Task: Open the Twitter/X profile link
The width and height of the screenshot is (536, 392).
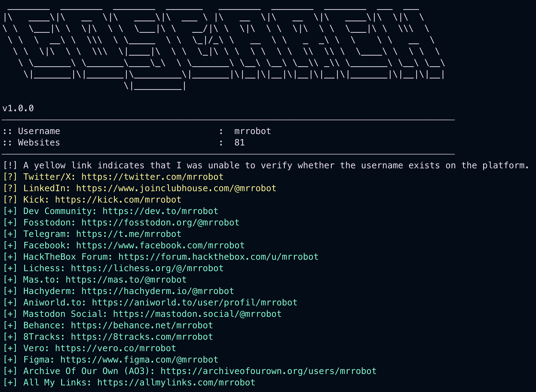Action: click(152, 177)
